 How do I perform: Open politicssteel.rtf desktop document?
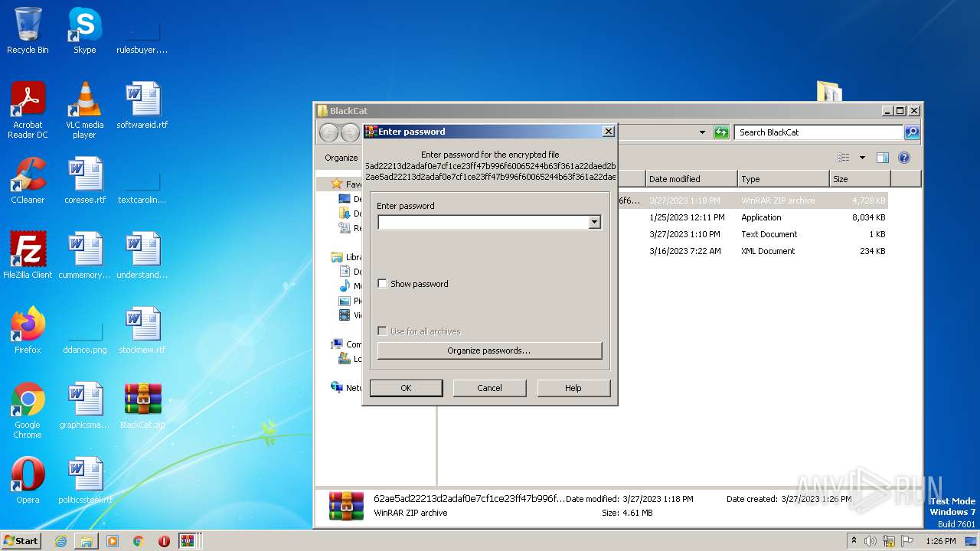84,481
